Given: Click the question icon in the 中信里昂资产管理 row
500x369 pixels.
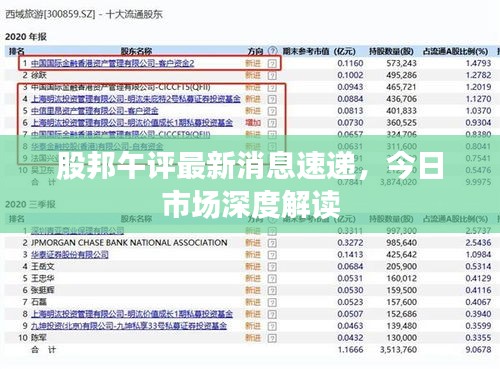Looking at the screenshot, I should 272,111.
